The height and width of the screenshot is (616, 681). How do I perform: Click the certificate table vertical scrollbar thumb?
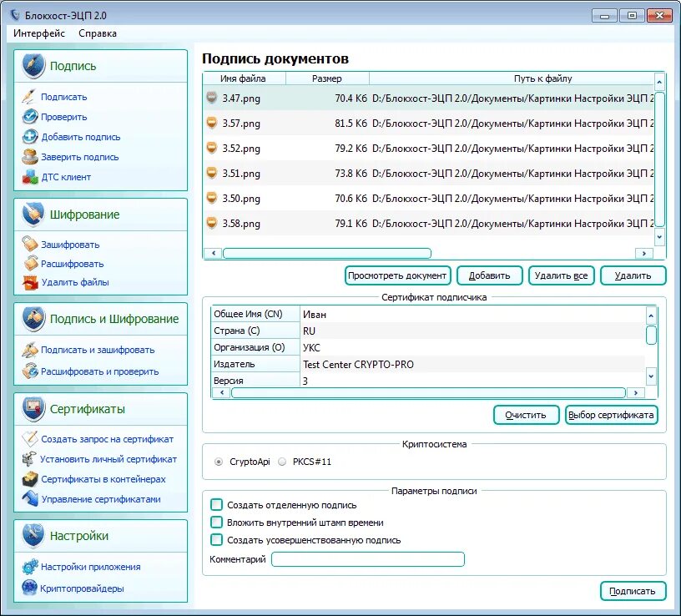point(651,335)
